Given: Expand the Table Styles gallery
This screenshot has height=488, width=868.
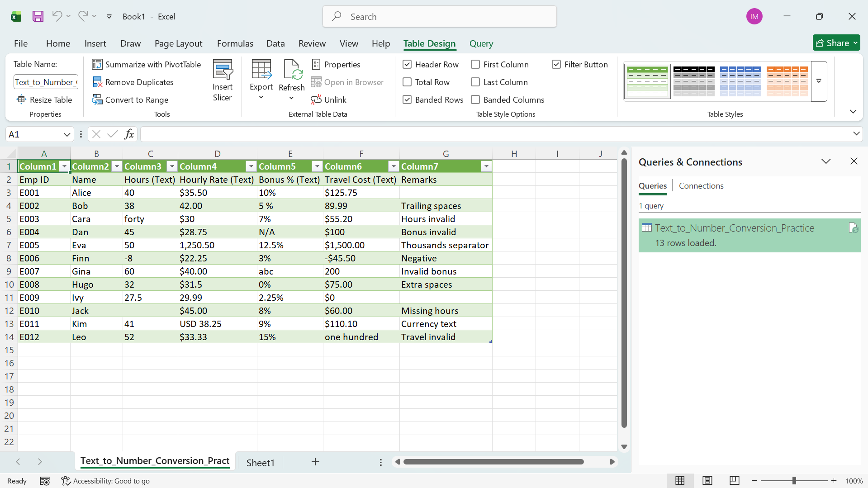Looking at the screenshot, I should pyautogui.click(x=819, y=81).
